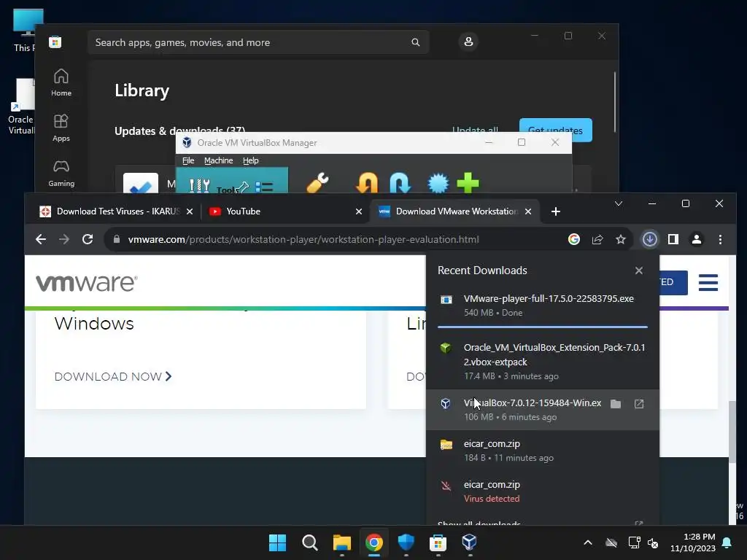747x560 pixels.
Task: Open Apps section in Microsoft Store
Action: [61, 128]
